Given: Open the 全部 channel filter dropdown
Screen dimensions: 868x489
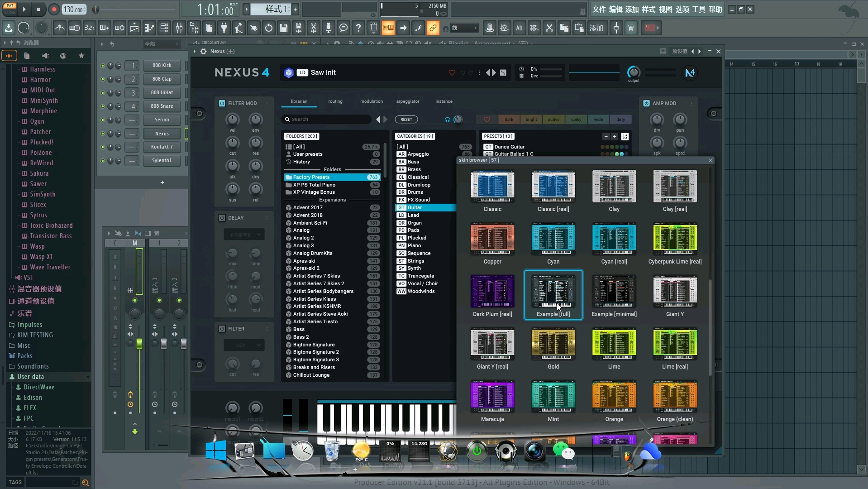Looking at the screenshot, I should click(161, 44).
